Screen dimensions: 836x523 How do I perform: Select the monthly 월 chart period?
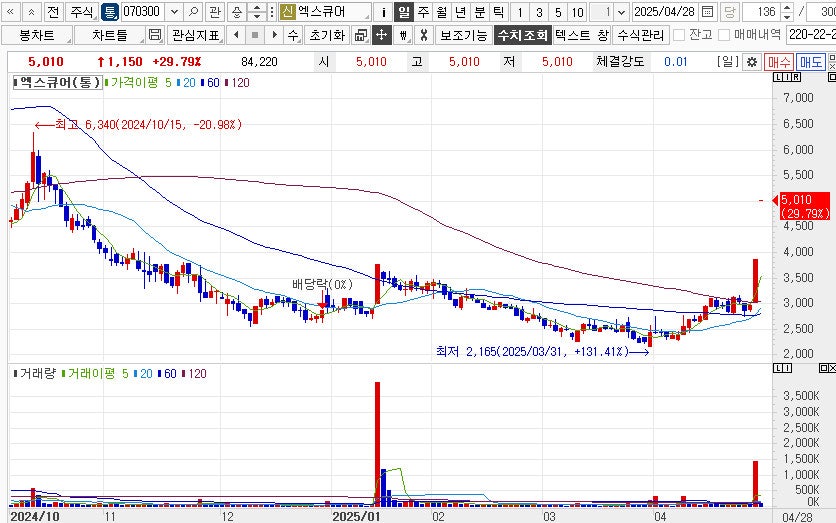pos(441,12)
